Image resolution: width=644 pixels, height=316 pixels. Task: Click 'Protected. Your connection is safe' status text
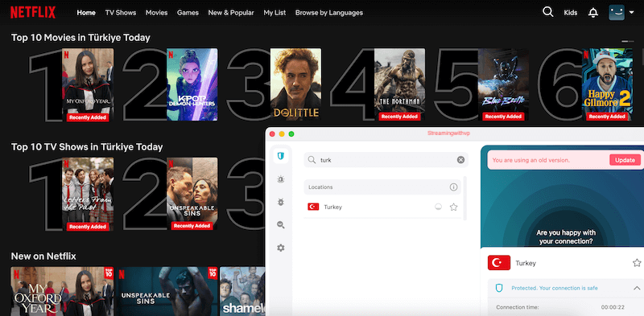tap(555, 288)
